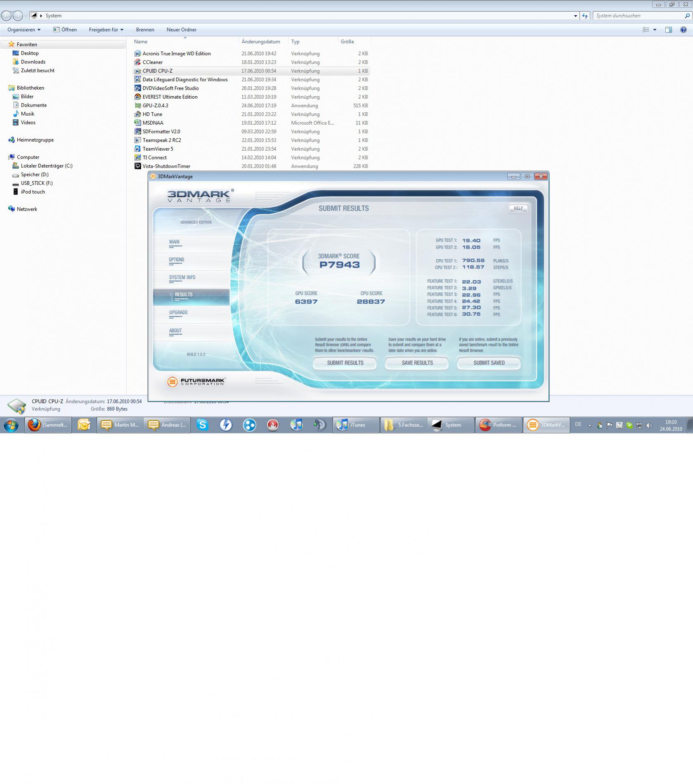This screenshot has height=784, width=693.
Task: Select Data Lifeguard Diagnostic for Windows icon
Action: [x=138, y=80]
